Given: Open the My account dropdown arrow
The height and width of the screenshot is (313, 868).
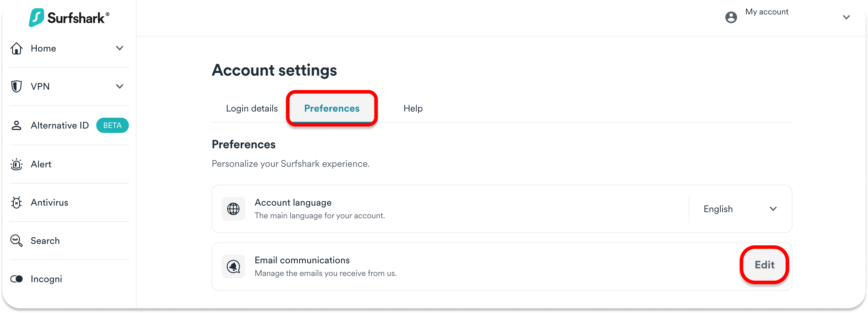Looking at the screenshot, I should [x=846, y=17].
